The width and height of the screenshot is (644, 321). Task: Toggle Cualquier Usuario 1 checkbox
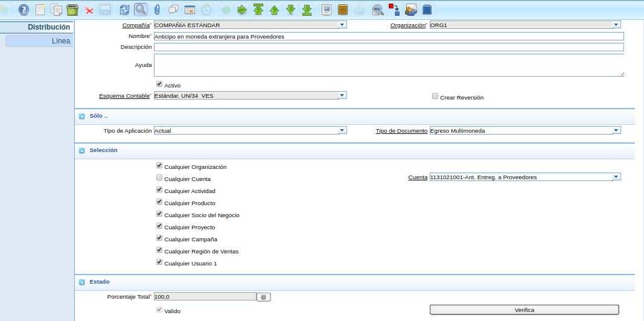(159, 262)
